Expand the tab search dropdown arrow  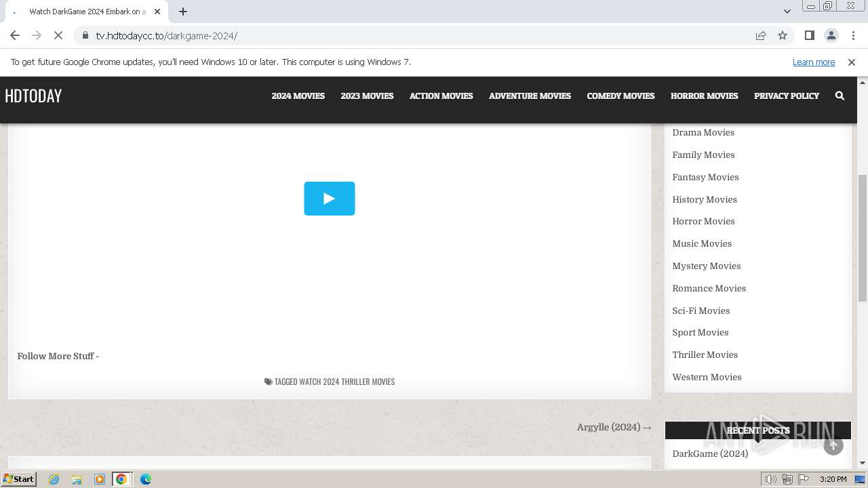point(787,11)
